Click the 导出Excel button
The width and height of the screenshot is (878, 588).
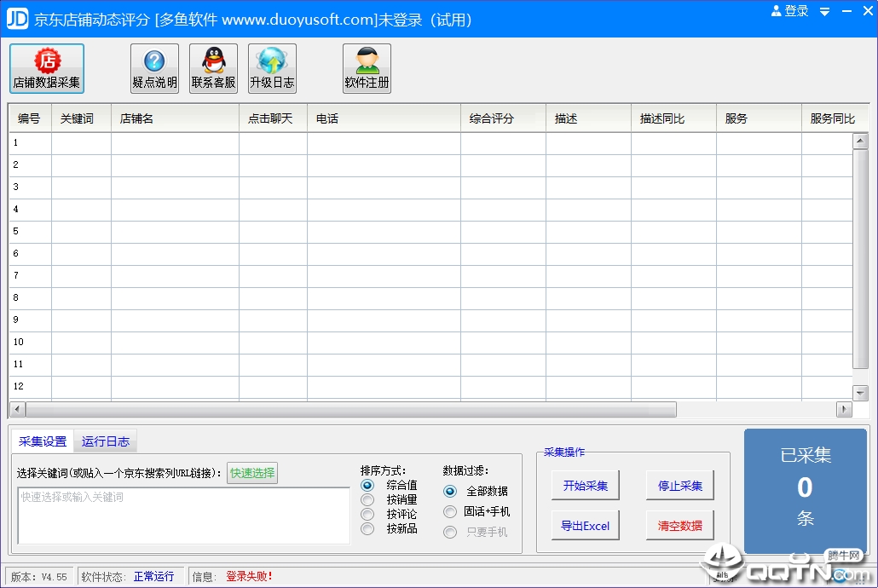click(585, 526)
